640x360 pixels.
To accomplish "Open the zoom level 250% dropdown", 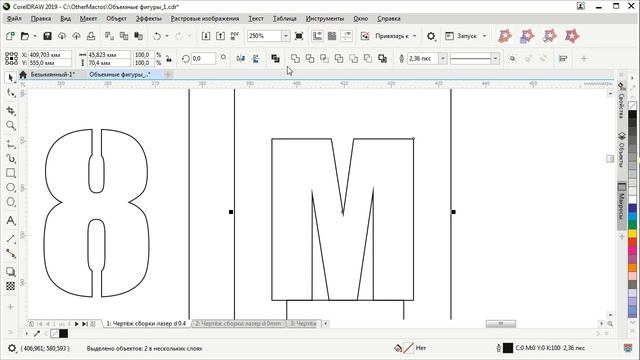I will coord(286,36).
